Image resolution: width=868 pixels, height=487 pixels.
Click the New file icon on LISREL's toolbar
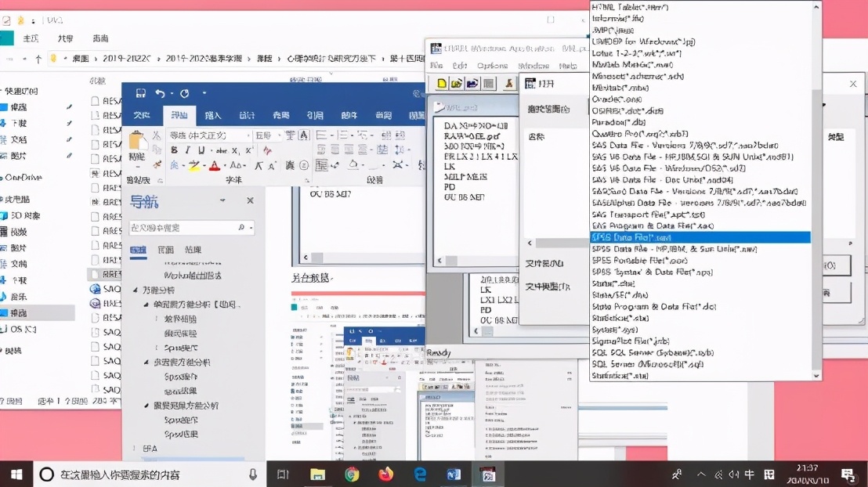click(442, 82)
